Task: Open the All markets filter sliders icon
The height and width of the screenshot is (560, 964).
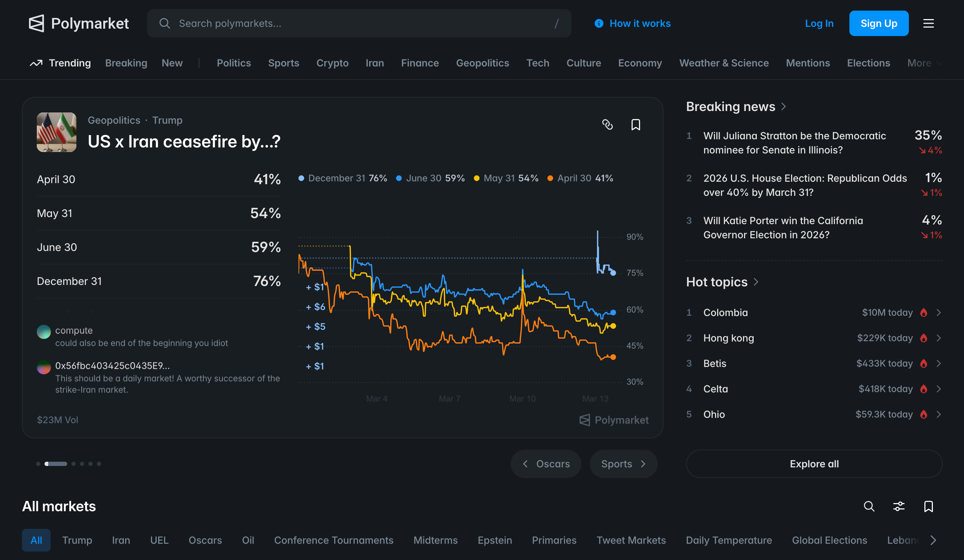Action: pyautogui.click(x=899, y=507)
